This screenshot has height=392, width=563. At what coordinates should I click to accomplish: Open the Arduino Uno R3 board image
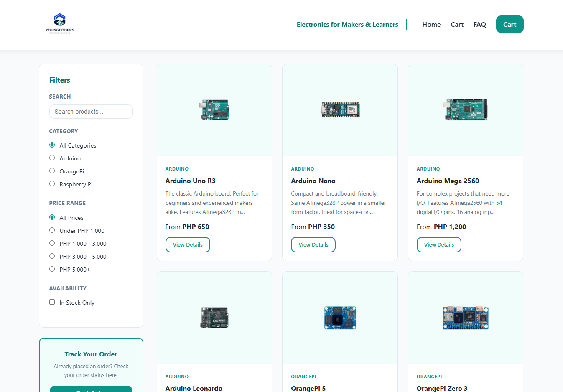(x=214, y=110)
